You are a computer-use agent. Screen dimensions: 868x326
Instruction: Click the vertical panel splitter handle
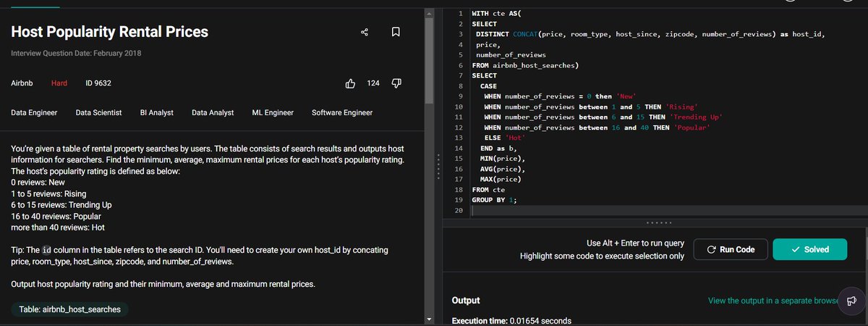tap(437, 167)
